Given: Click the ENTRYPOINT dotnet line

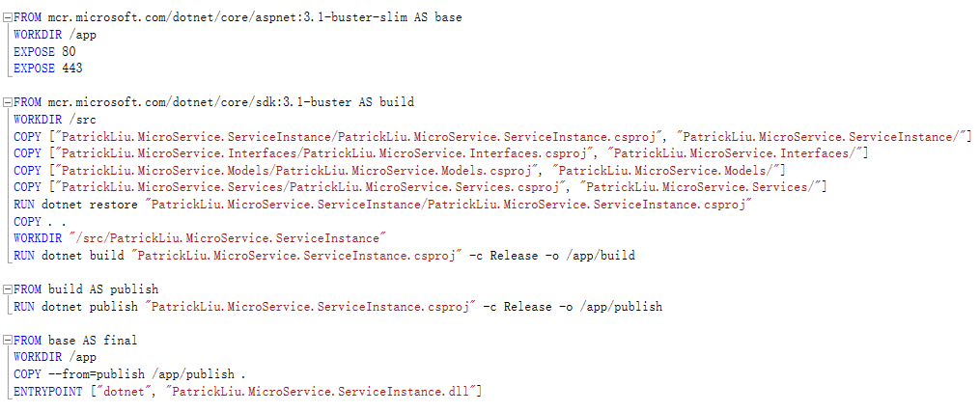Looking at the screenshot, I should pos(247,392).
